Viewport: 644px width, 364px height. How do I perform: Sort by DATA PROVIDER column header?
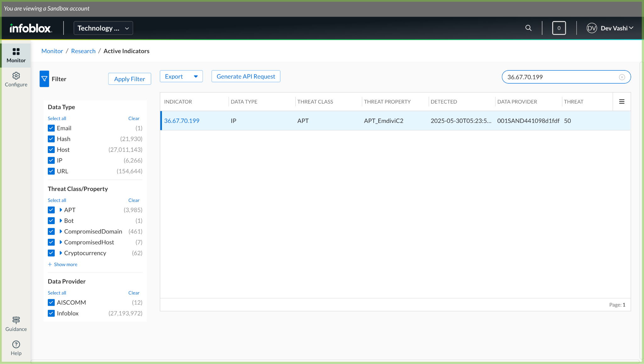pyautogui.click(x=517, y=102)
